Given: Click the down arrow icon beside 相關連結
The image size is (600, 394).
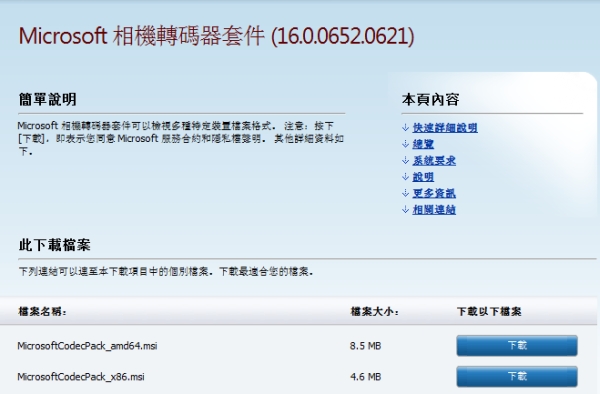Looking at the screenshot, I should pyautogui.click(x=406, y=210).
